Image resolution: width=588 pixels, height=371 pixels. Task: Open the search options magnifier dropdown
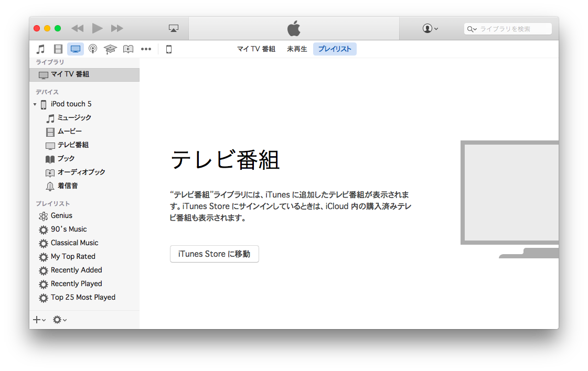[472, 29]
